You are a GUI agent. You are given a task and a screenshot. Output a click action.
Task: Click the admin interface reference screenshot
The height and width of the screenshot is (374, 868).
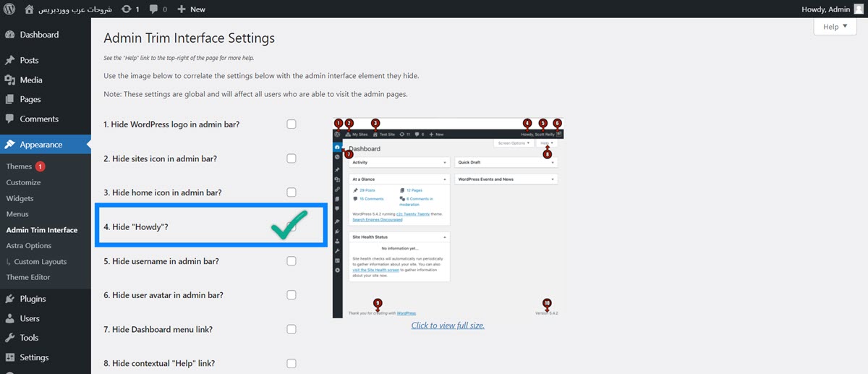coord(448,217)
